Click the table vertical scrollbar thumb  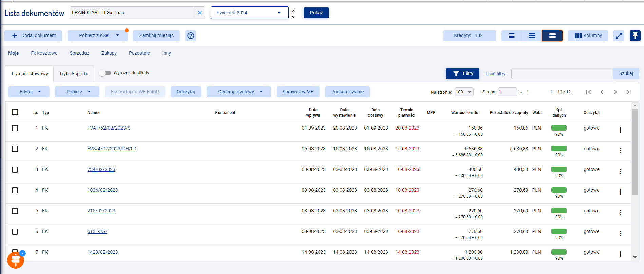[635, 152]
